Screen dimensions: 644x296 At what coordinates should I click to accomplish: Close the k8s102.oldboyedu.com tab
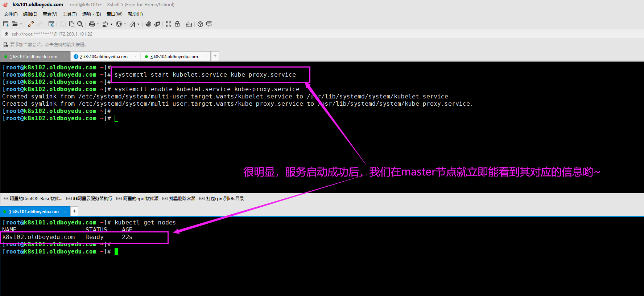coord(65,56)
